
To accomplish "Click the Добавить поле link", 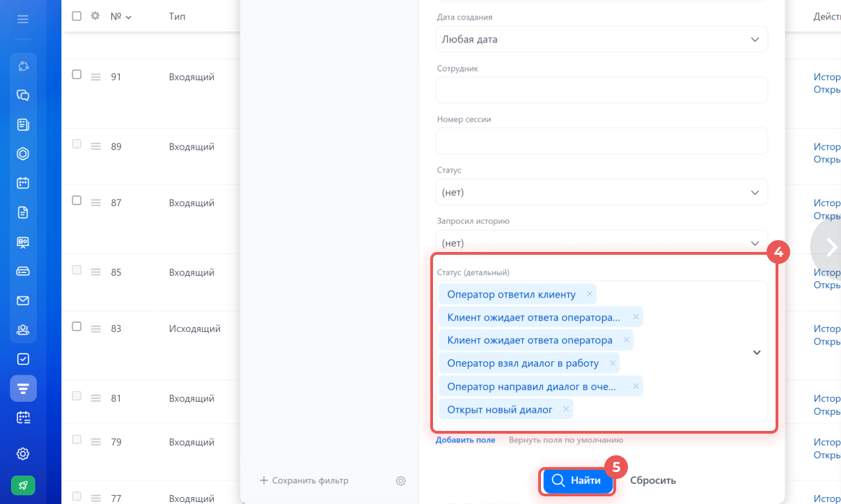I will 466,440.
